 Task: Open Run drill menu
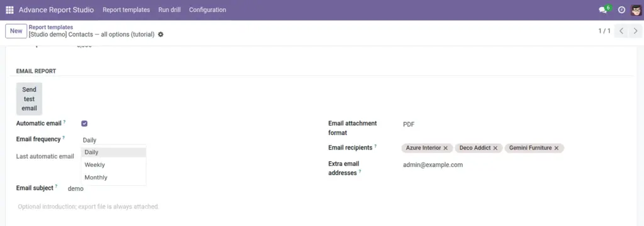[x=170, y=10]
